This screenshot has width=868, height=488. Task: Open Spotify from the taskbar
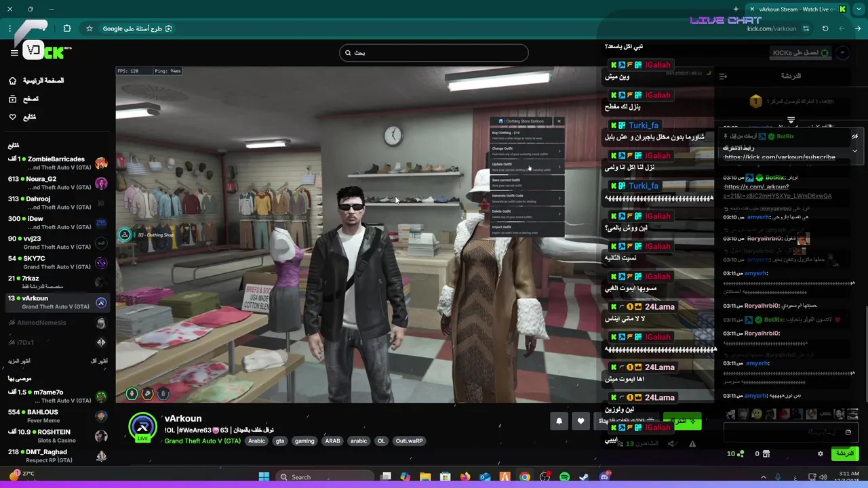pyautogui.click(x=565, y=477)
